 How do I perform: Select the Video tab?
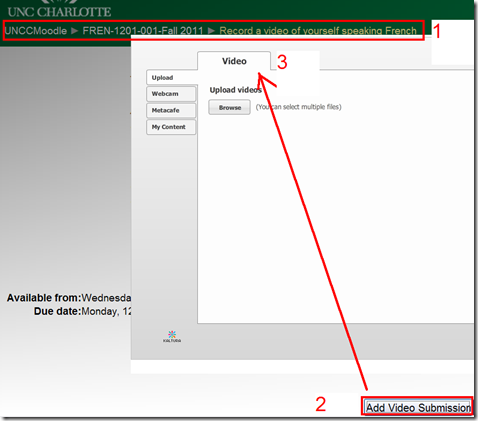click(234, 61)
